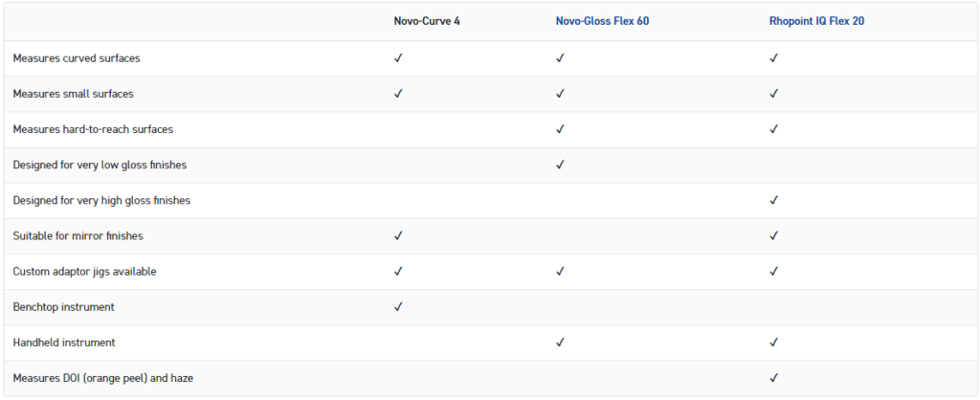The width and height of the screenshot is (980, 400).
Task: Click Novo-Gloss Flex 60 hard-to-reach surfaces checkmark
Action: click(560, 129)
